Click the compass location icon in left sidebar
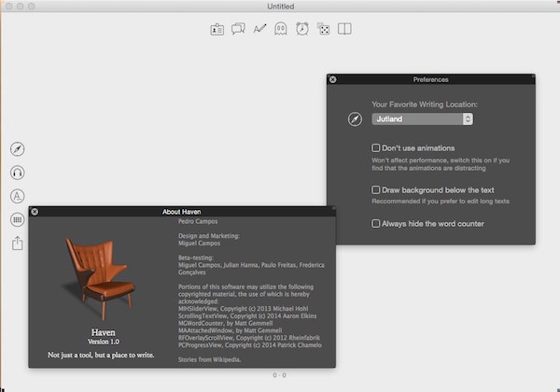 tap(17, 149)
